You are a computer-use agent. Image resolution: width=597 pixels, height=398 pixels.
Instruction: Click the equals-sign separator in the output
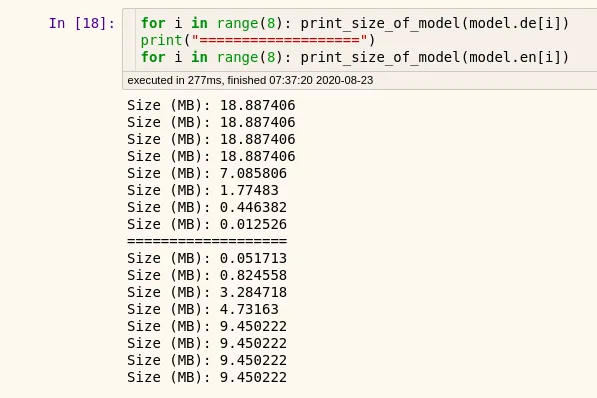tap(207, 241)
